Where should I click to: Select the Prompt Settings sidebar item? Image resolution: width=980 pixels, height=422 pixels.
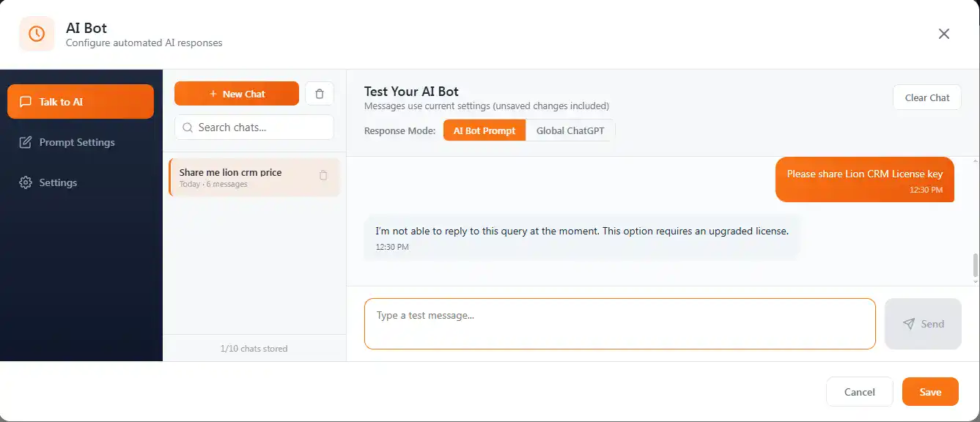pyautogui.click(x=76, y=142)
